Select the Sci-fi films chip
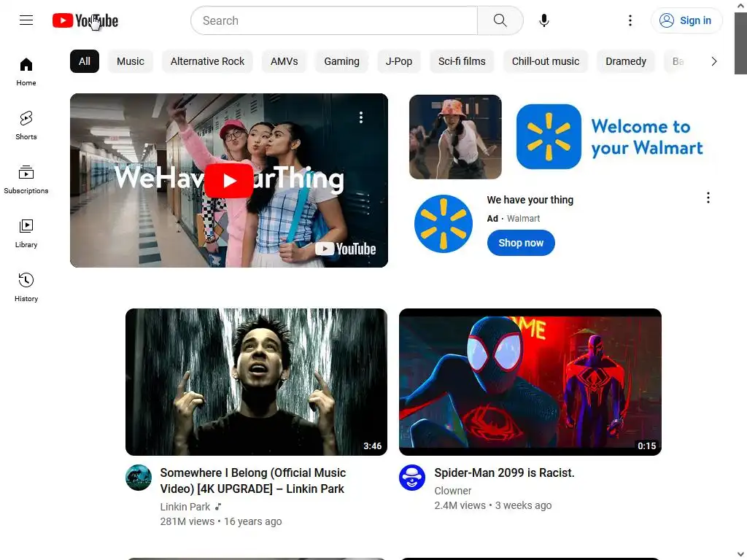Screen dimensions: 747x560 pos(462,61)
